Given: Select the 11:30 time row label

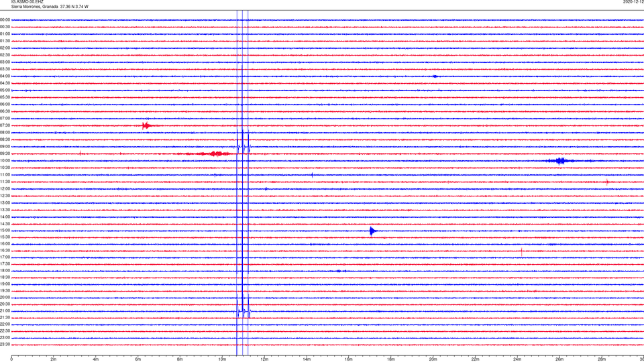Looking at the screenshot, I should pyautogui.click(x=5, y=182).
